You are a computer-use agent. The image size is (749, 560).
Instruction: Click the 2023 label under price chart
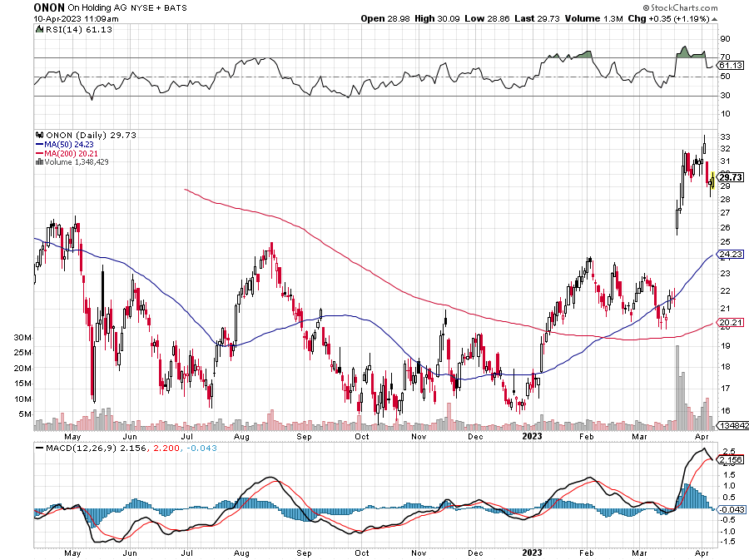pos(532,436)
